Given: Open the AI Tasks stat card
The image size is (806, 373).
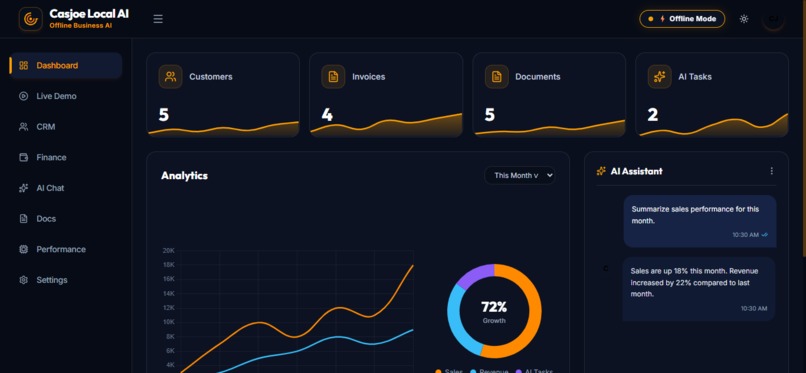Looking at the screenshot, I should click(x=712, y=95).
